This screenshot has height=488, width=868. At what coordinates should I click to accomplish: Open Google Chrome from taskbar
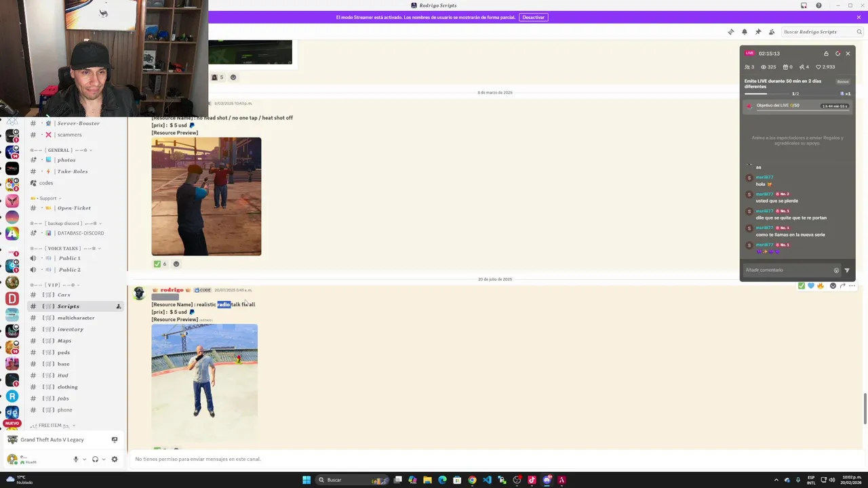472,480
